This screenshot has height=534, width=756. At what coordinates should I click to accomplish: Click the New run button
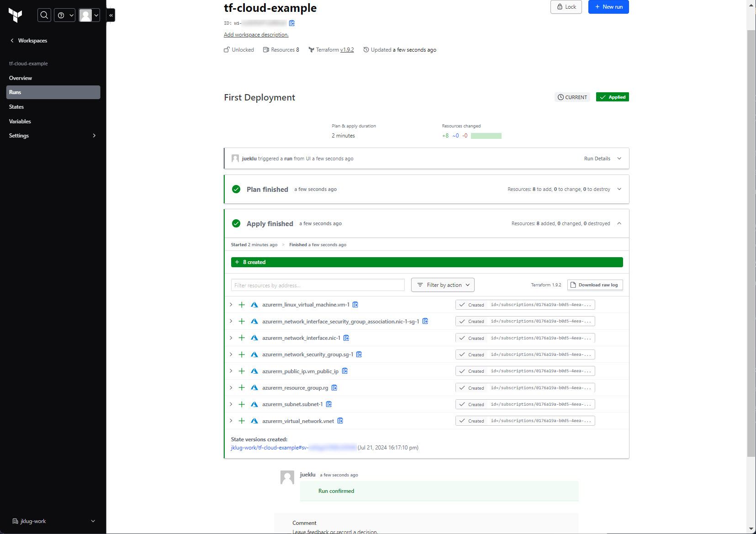[608, 7]
